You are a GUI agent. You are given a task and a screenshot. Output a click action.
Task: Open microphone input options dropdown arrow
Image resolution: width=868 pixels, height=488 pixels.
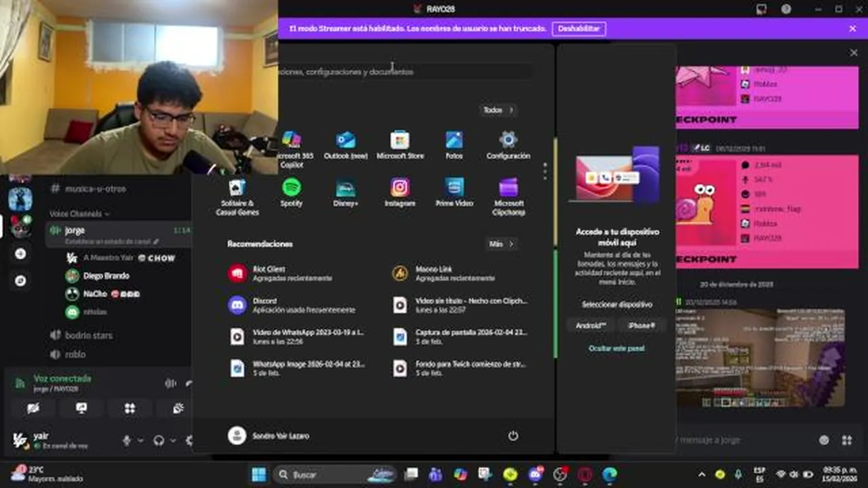140,441
